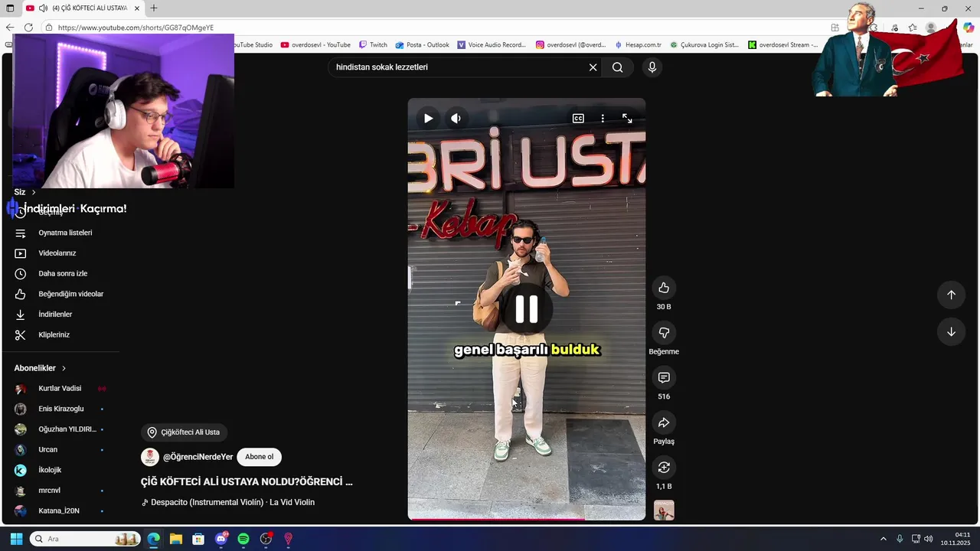Open Hesap.com.tr bookmark

point(638,45)
